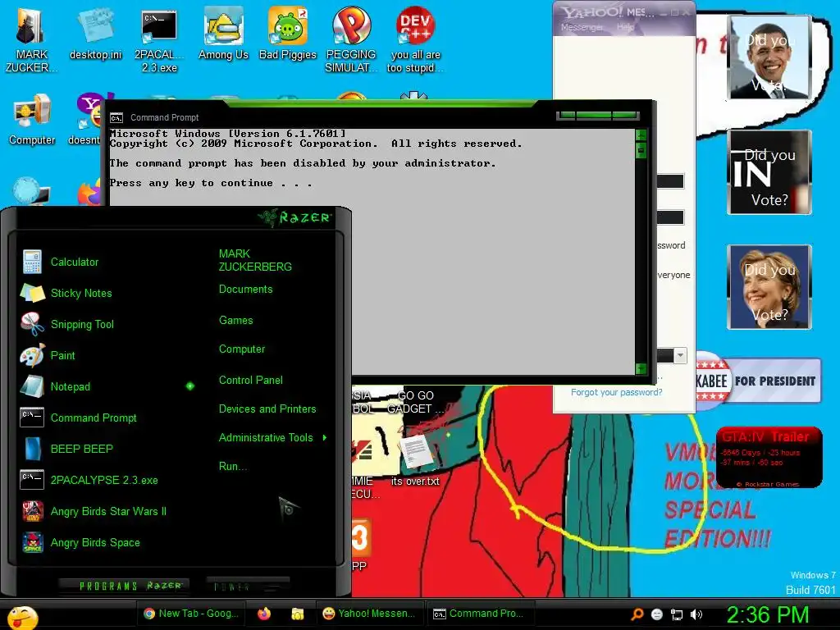
Task: Open Computer icon on the desktop
Action: (x=32, y=120)
